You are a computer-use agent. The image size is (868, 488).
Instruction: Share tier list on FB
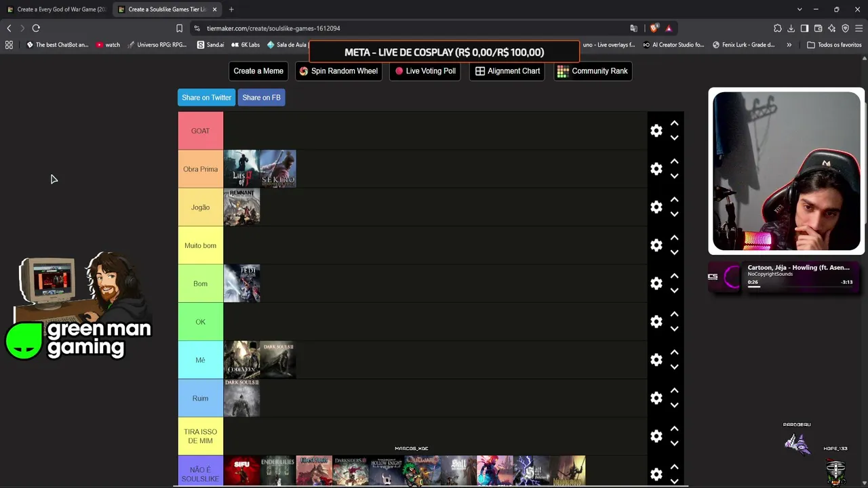261,98
